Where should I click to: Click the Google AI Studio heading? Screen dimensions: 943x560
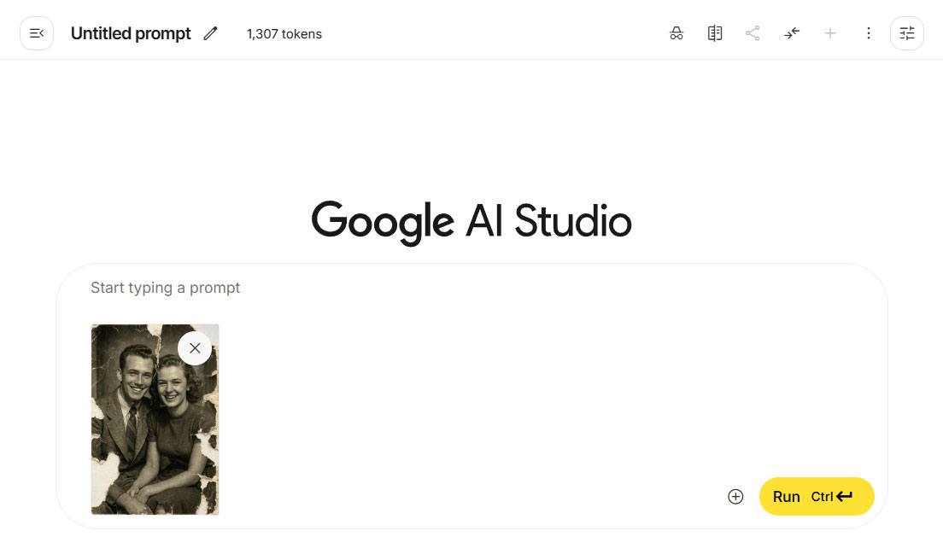[471, 220]
